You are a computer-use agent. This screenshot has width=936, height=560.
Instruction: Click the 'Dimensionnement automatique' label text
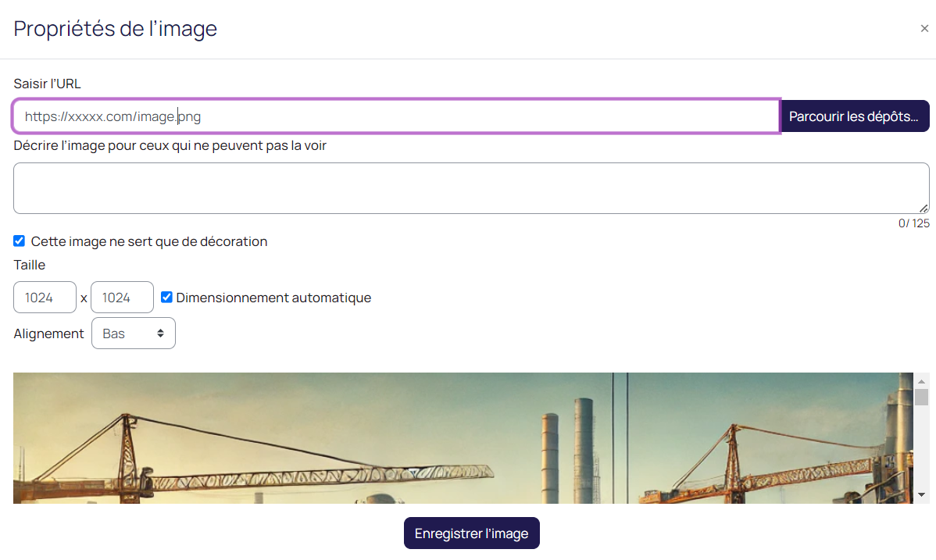coord(273,298)
